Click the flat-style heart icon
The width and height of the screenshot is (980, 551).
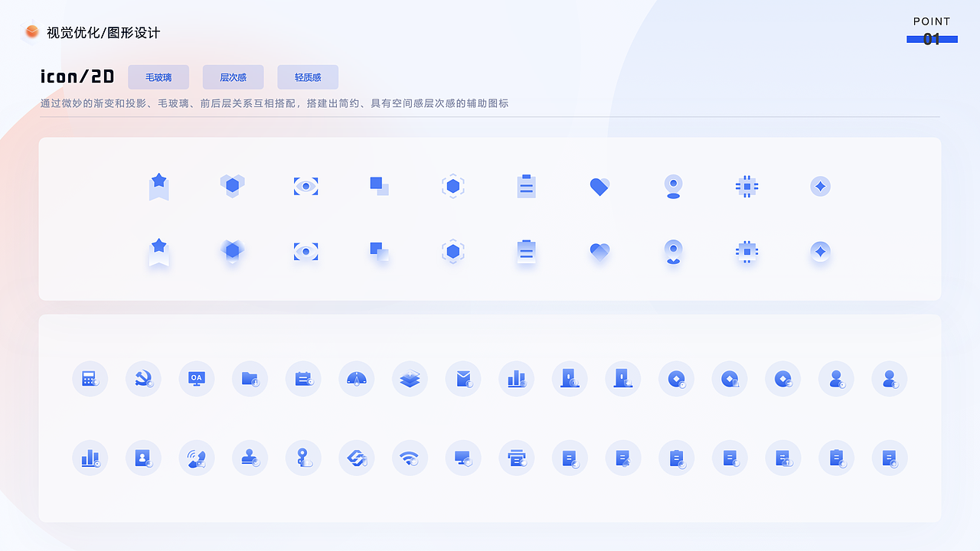point(599,187)
